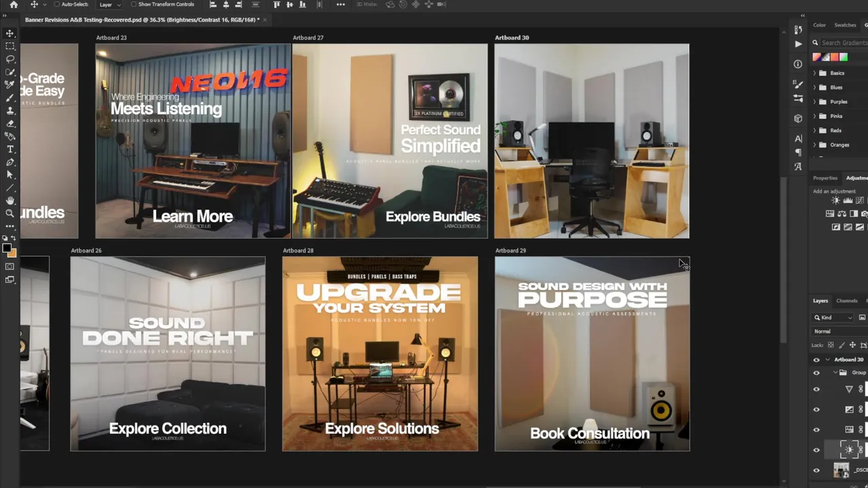The width and height of the screenshot is (868, 488).
Task: Click Align Right Edges icon
Action: 239,5
